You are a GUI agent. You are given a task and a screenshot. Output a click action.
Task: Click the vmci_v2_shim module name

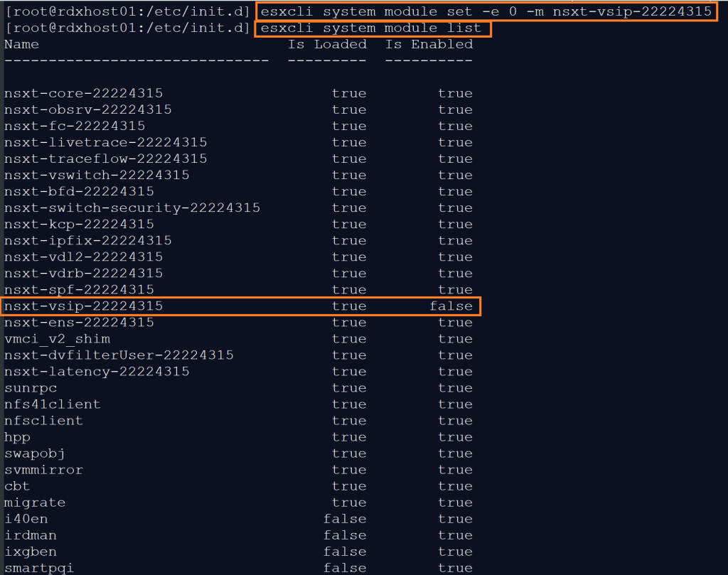point(57,339)
